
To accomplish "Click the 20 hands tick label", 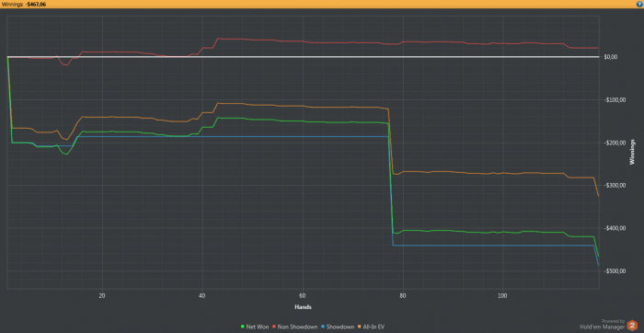I will (x=102, y=295).
